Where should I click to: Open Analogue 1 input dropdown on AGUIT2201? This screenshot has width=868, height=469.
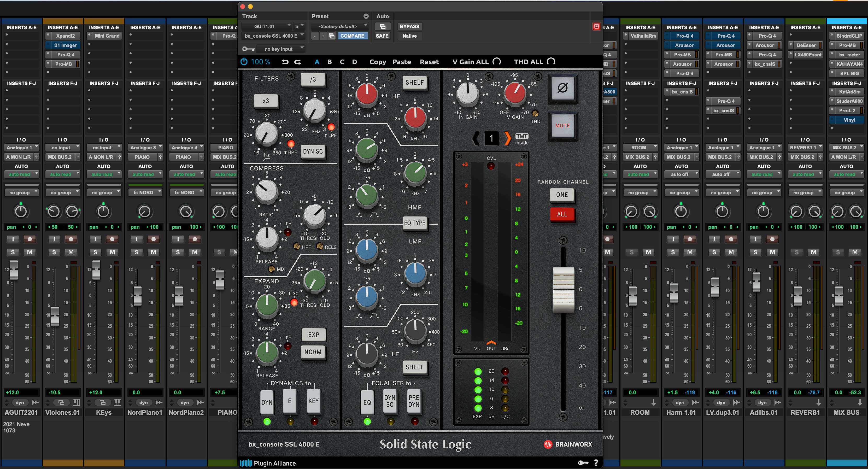[x=22, y=148]
